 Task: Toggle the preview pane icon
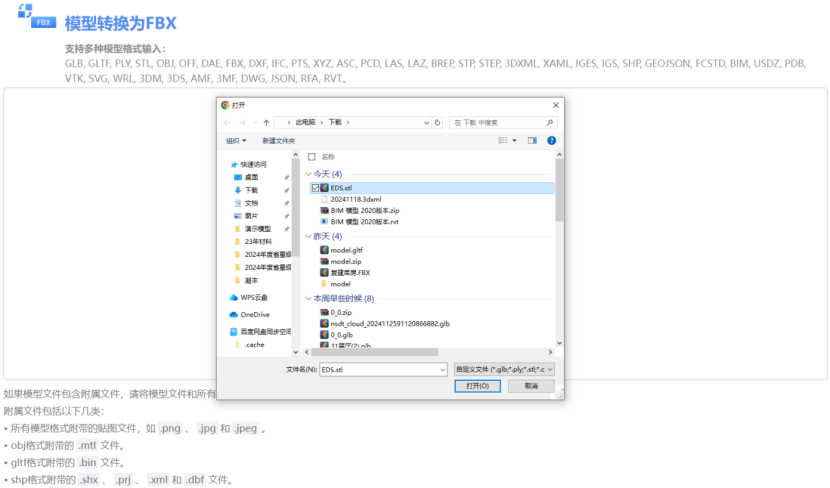coord(532,141)
